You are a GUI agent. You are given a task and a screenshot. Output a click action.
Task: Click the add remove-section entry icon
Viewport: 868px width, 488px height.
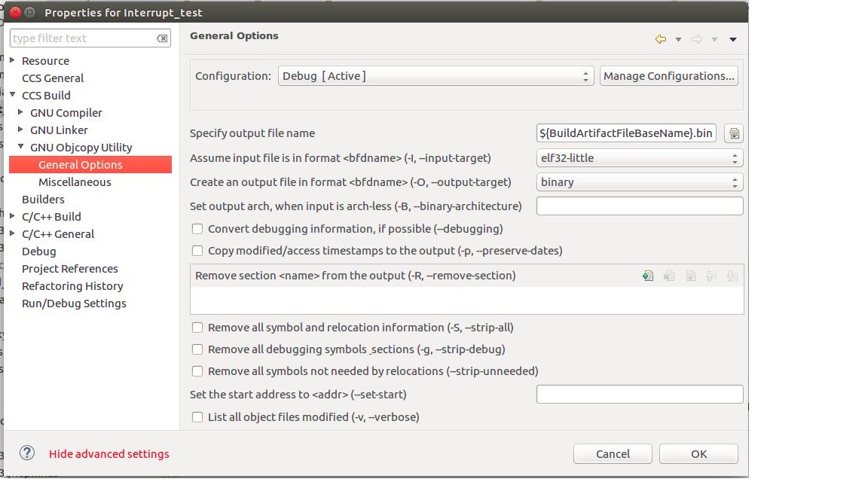click(647, 276)
